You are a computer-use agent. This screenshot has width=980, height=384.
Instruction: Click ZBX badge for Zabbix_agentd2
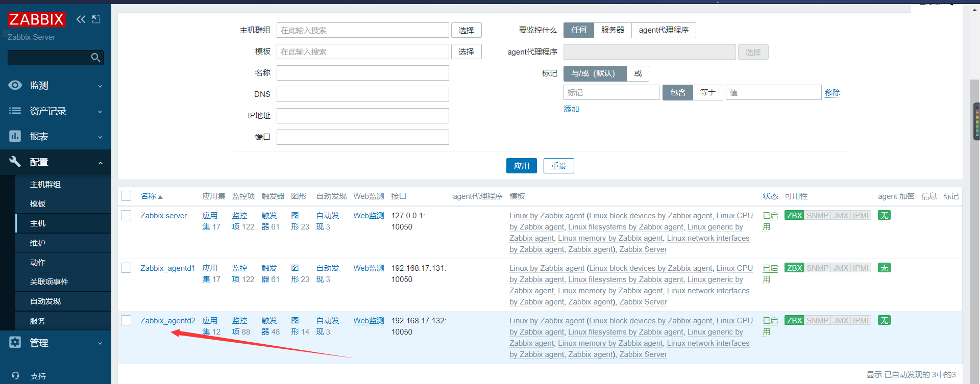click(794, 320)
